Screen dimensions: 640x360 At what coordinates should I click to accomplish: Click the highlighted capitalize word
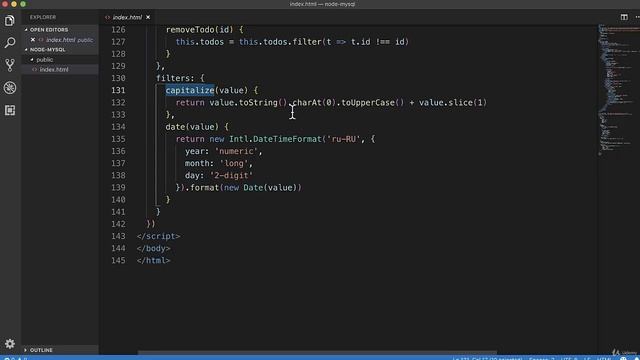tap(190, 90)
